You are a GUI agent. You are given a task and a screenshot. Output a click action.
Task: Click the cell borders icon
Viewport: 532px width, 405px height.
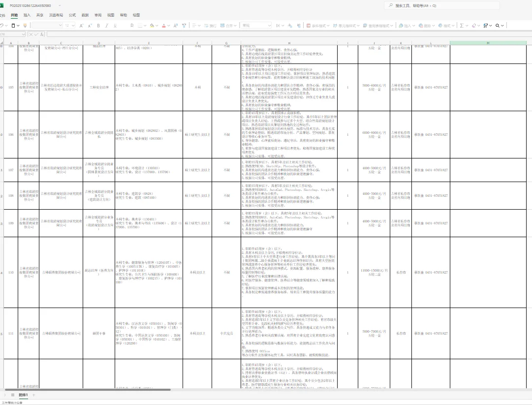point(140,26)
